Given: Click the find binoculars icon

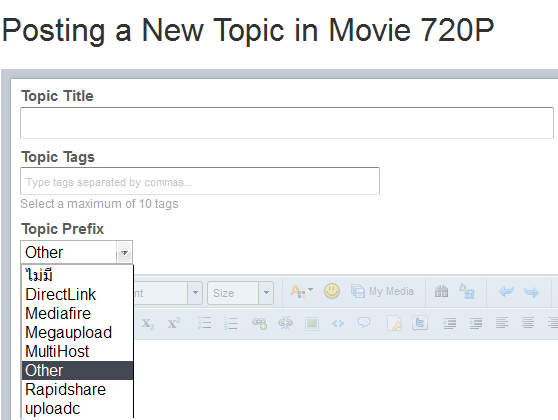Looking at the screenshot, I should coord(441,292).
